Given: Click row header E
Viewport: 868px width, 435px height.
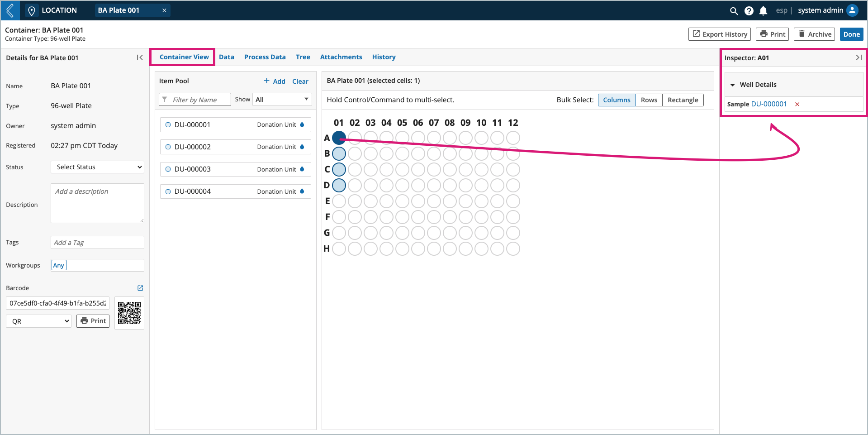Looking at the screenshot, I should tap(327, 201).
